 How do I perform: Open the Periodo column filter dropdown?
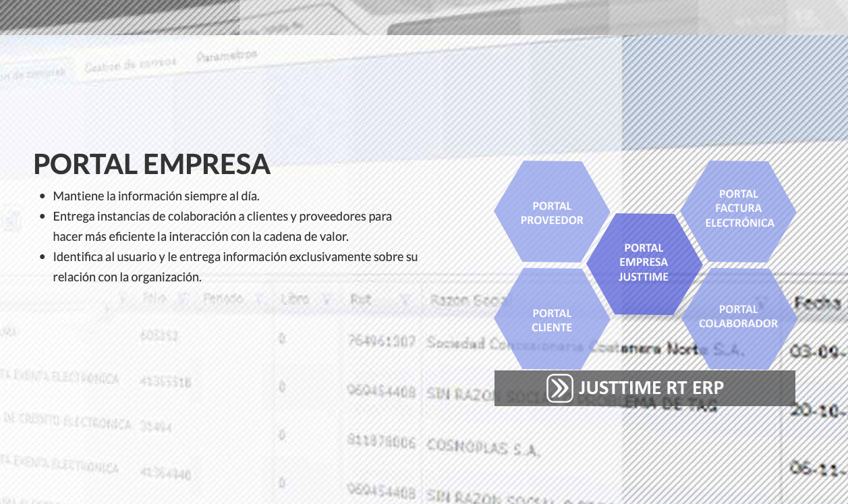coord(259,299)
